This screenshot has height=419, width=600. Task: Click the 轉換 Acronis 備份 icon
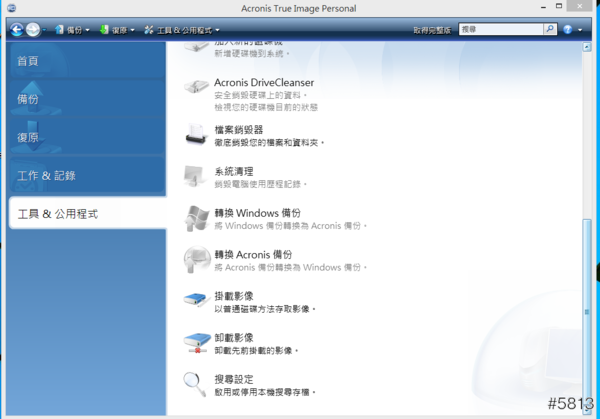tap(197, 259)
